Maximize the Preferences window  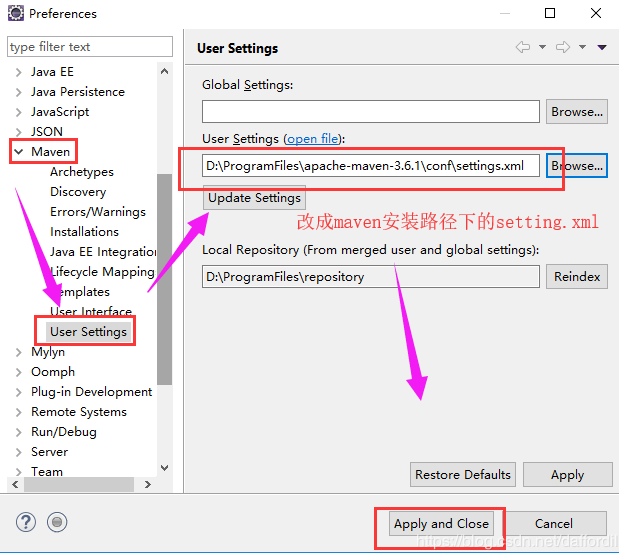tap(550, 13)
